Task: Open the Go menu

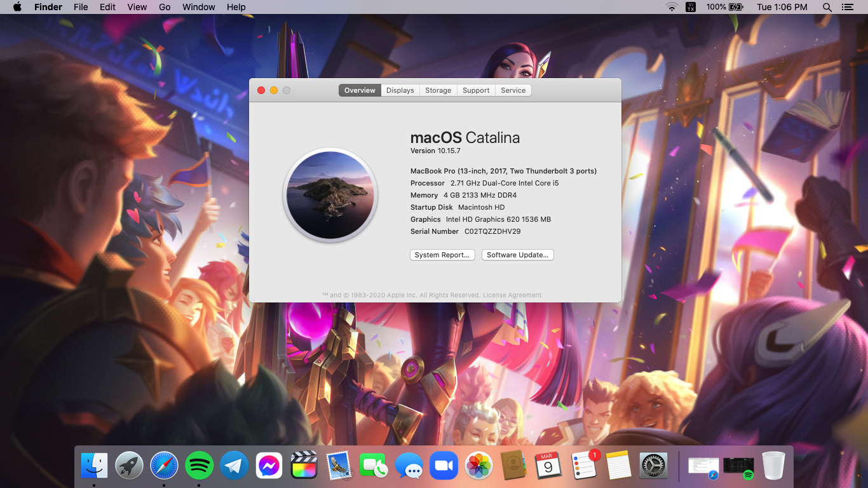Action: click(165, 7)
